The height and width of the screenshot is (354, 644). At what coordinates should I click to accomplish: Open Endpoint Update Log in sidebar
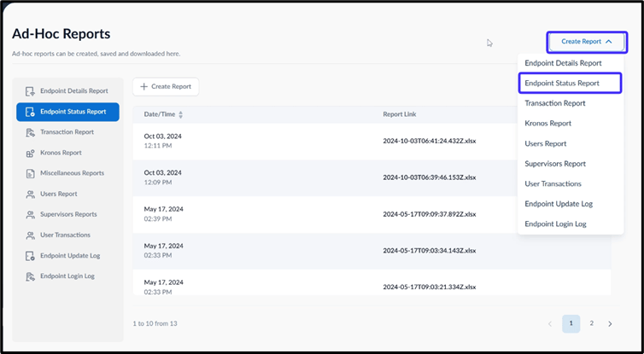click(x=67, y=256)
